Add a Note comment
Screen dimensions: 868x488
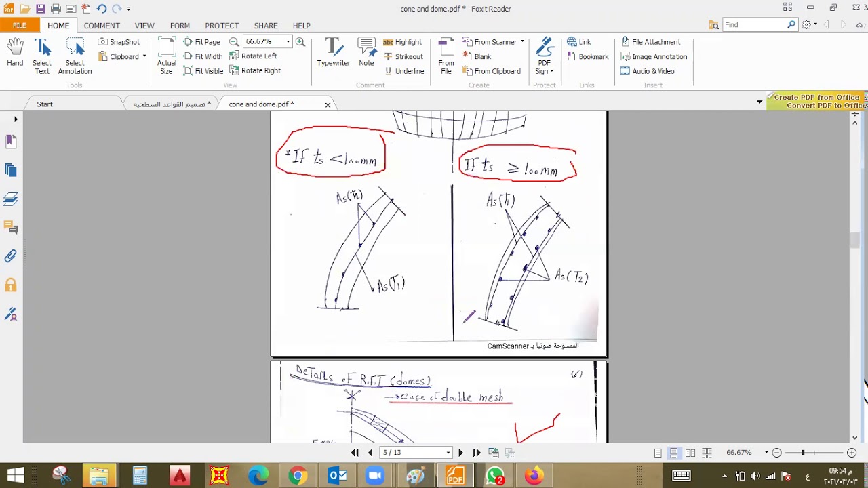tap(366, 53)
